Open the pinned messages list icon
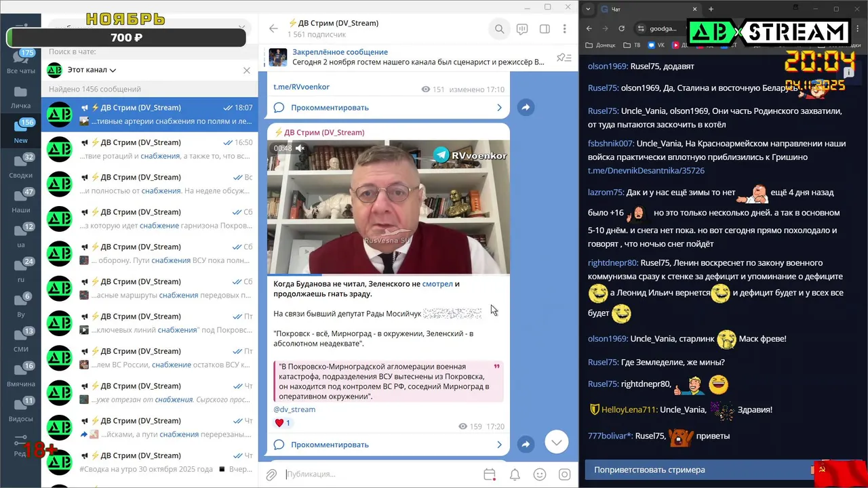The width and height of the screenshot is (868, 488). (563, 58)
